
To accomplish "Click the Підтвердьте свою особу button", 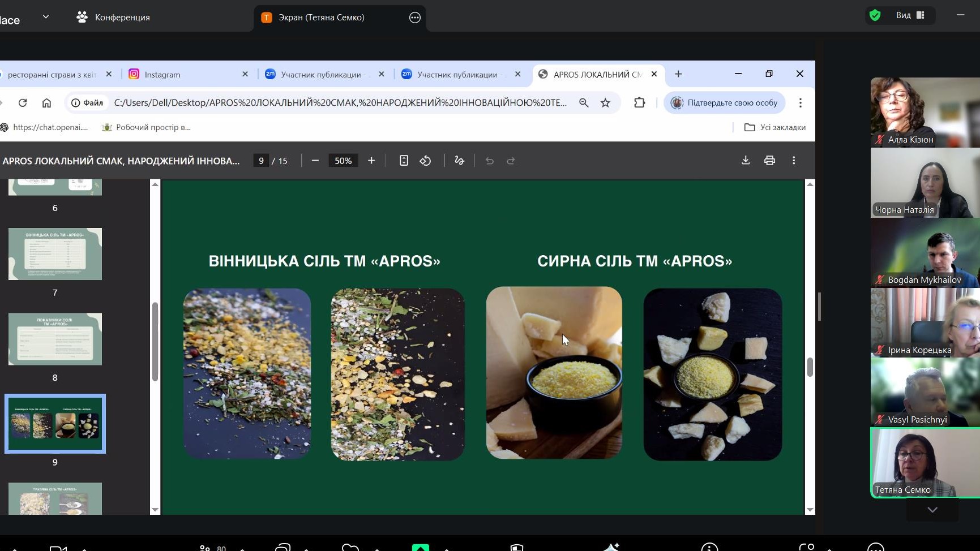I will click(725, 103).
